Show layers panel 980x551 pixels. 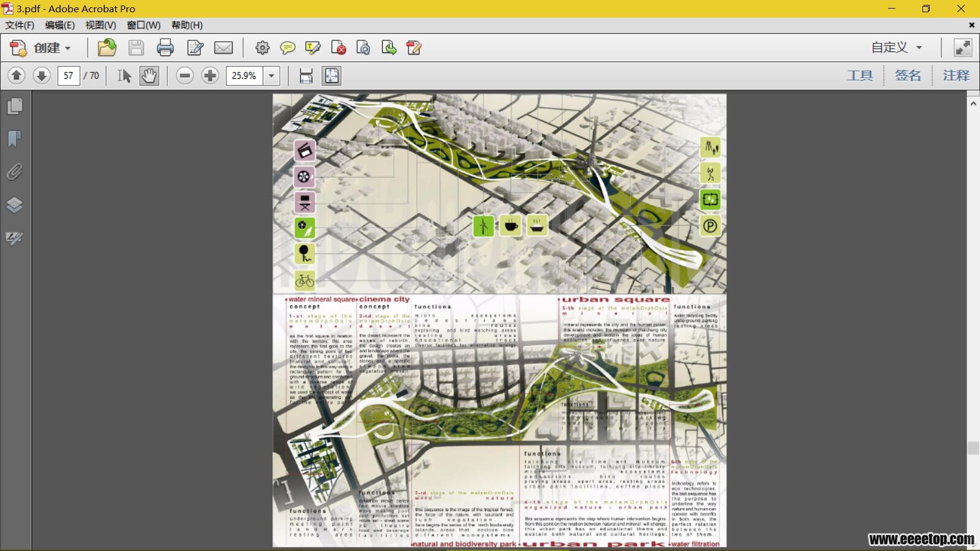(x=15, y=204)
